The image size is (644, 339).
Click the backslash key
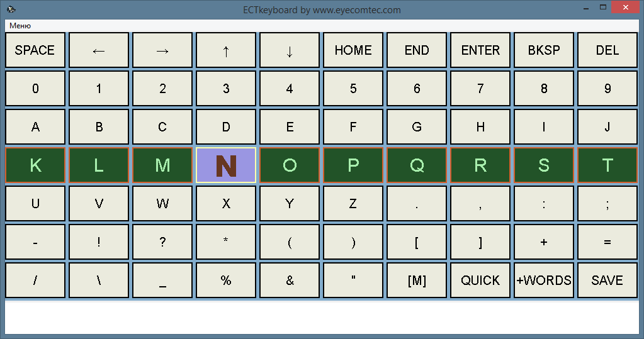99,281
